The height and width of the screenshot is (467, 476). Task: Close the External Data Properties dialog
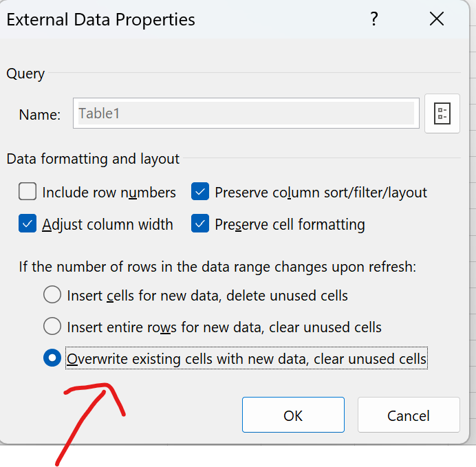point(437,20)
